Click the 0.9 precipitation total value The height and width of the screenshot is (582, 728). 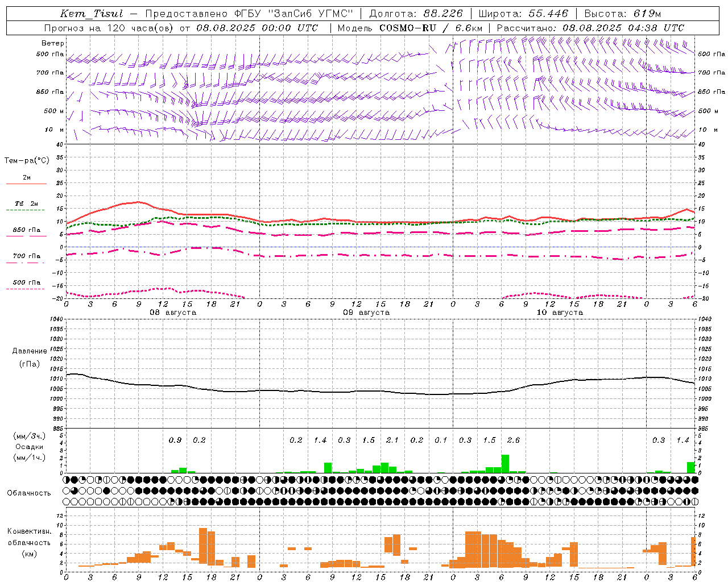point(175,440)
